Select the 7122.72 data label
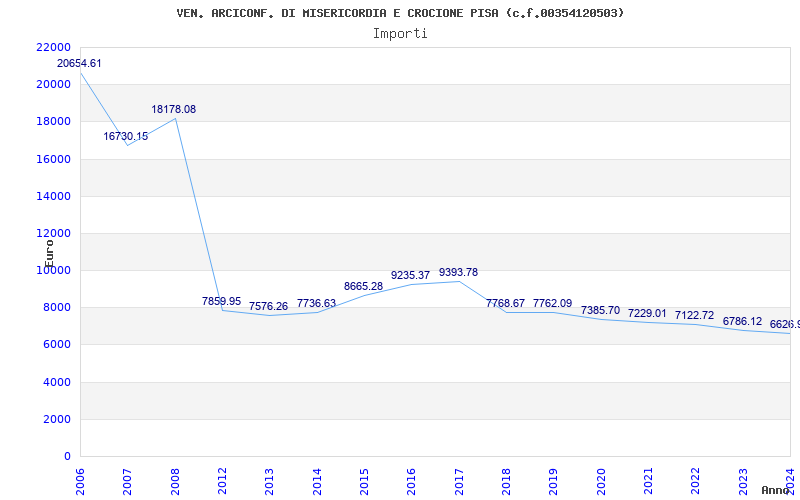Image resolution: width=800 pixels, height=500 pixels. pos(694,315)
